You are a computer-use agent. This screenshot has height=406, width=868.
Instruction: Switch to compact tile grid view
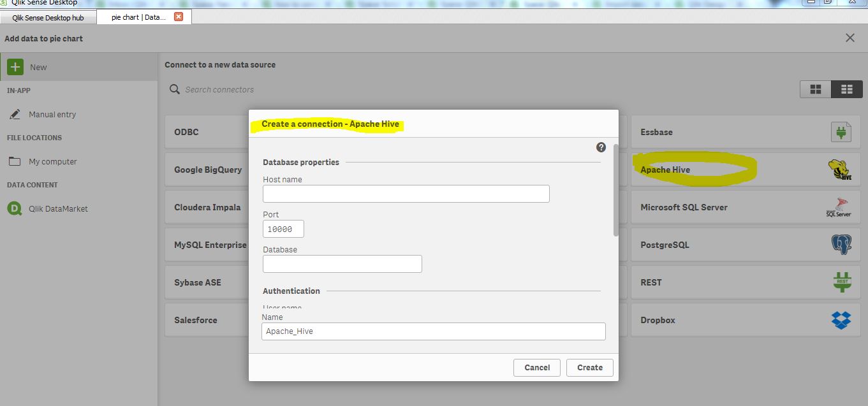[847, 89]
